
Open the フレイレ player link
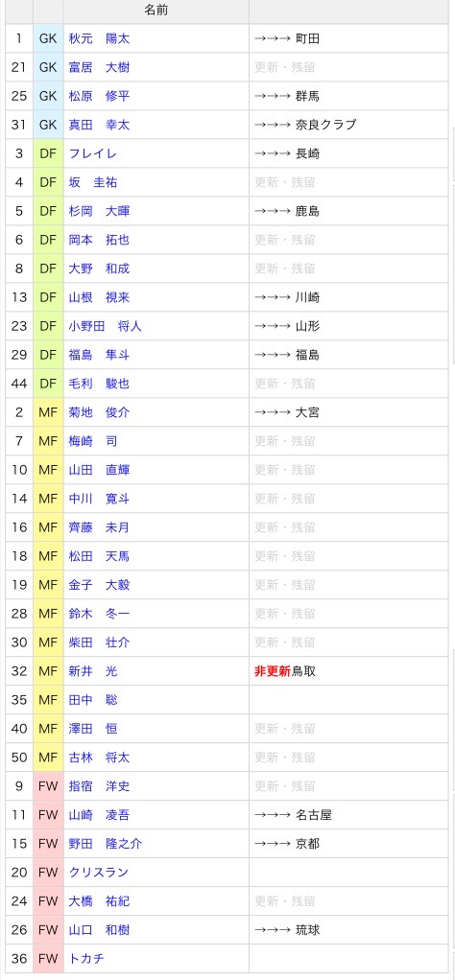point(92,153)
